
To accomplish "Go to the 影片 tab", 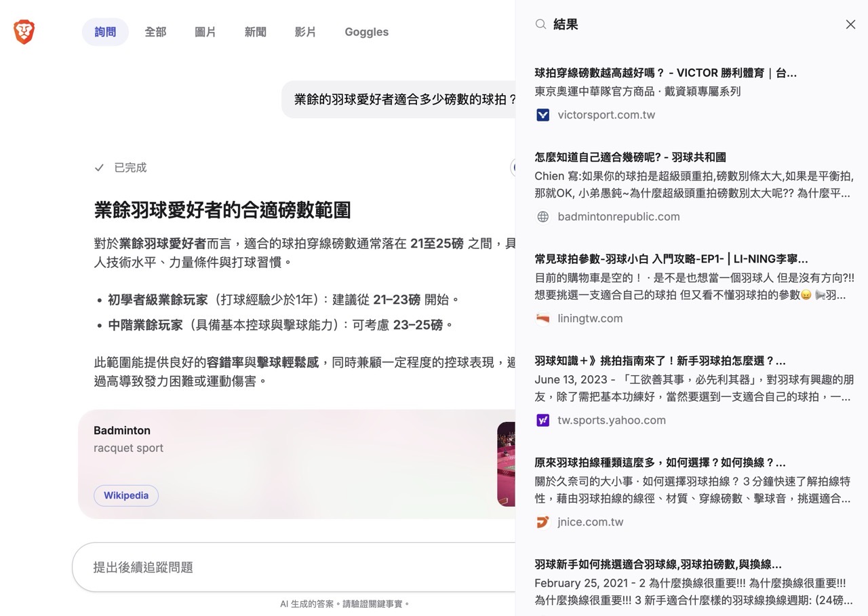I will point(305,32).
